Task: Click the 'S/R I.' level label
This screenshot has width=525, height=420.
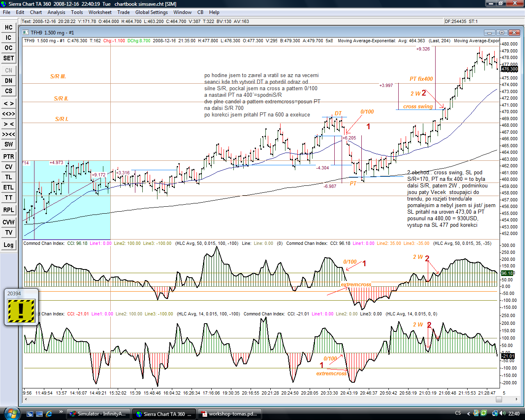Action: click(x=62, y=119)
